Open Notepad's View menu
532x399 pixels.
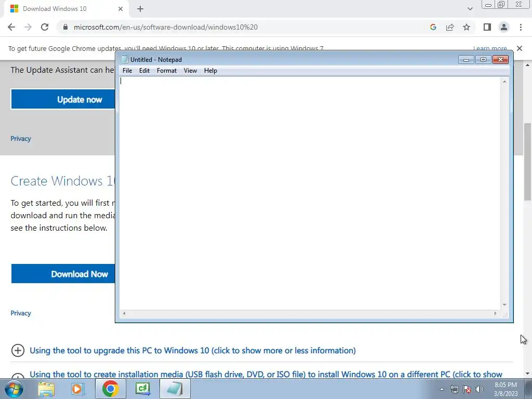(190, 71)
